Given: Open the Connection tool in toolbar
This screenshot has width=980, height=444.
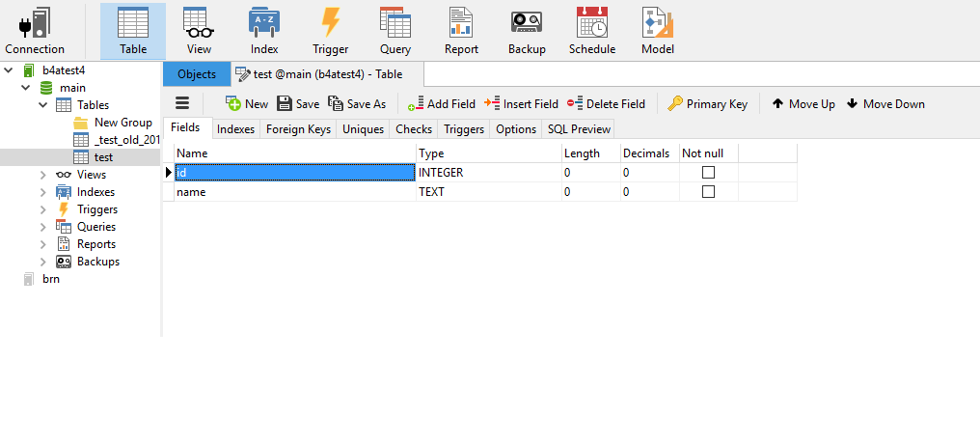Looking at the screenshot, I should pos(35,31).
